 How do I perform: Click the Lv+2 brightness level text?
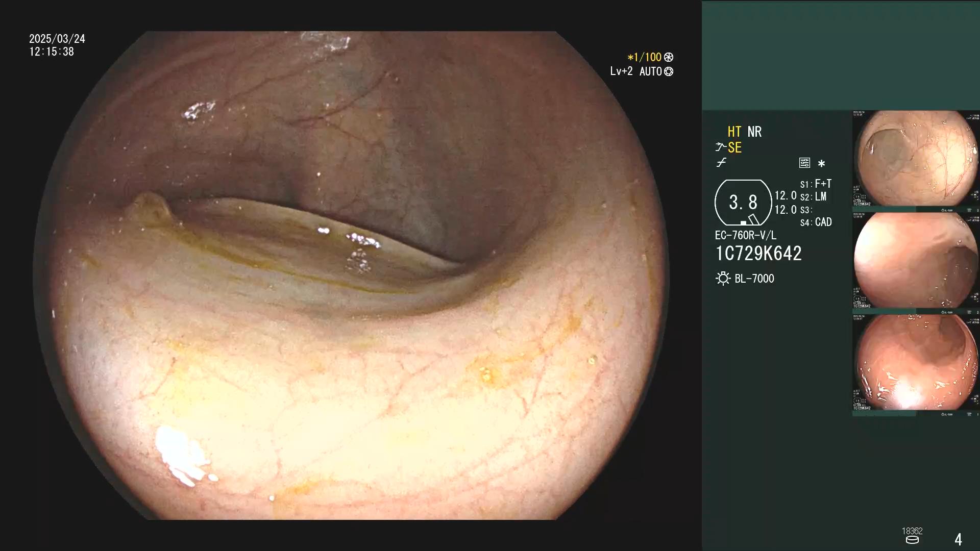tap(621, 71)
